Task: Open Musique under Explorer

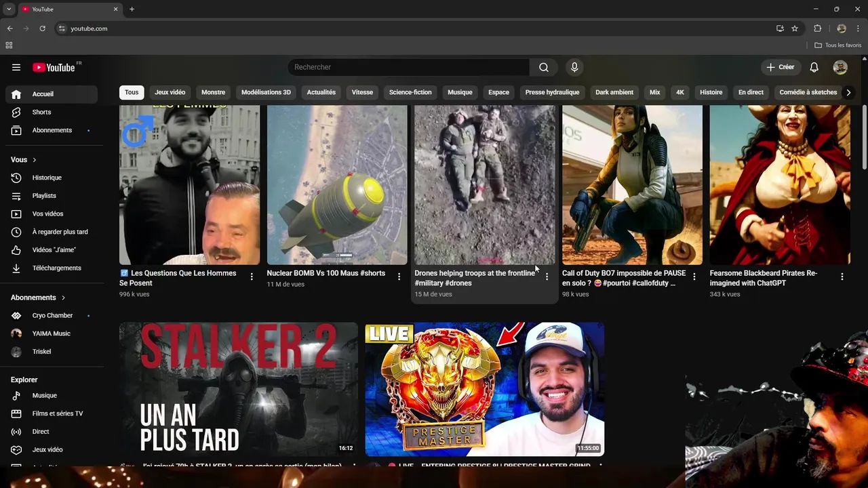Action: [x=52, y=396]
